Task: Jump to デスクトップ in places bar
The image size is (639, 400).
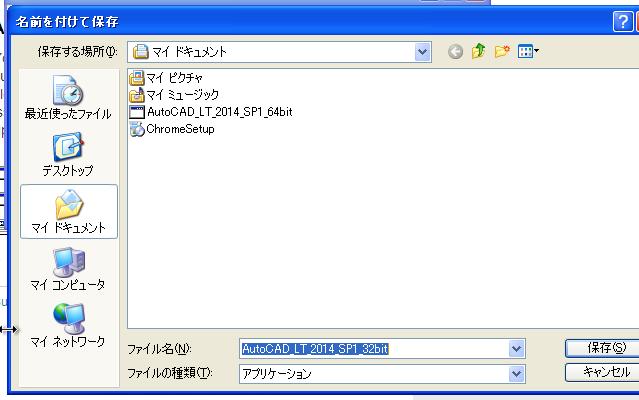Action: click(x=68, y=154)
